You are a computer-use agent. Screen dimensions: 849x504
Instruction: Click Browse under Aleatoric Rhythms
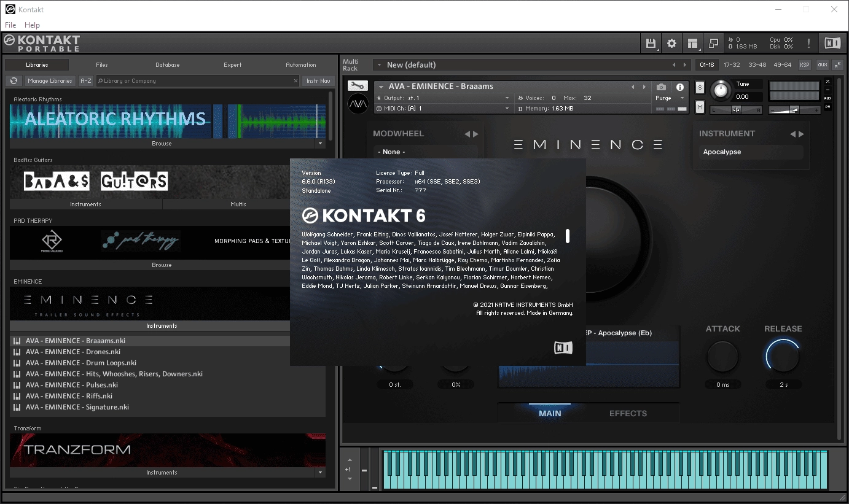coord(162,144)
